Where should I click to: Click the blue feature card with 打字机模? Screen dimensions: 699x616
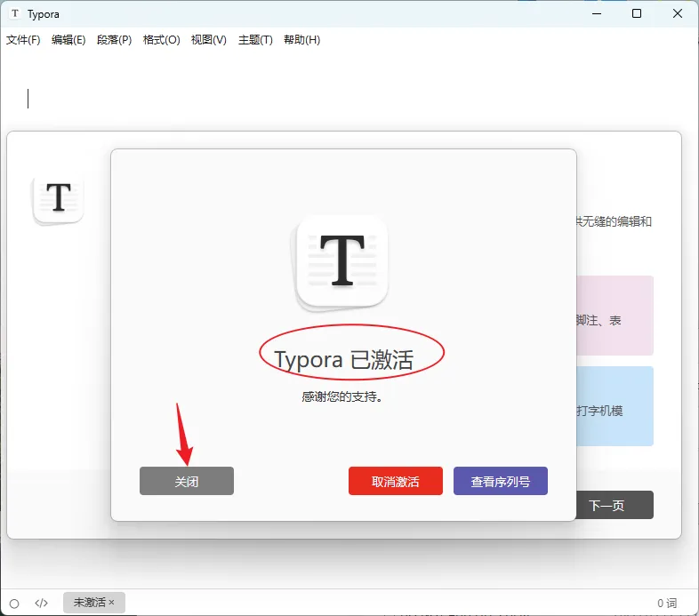(x=615, y=406)
